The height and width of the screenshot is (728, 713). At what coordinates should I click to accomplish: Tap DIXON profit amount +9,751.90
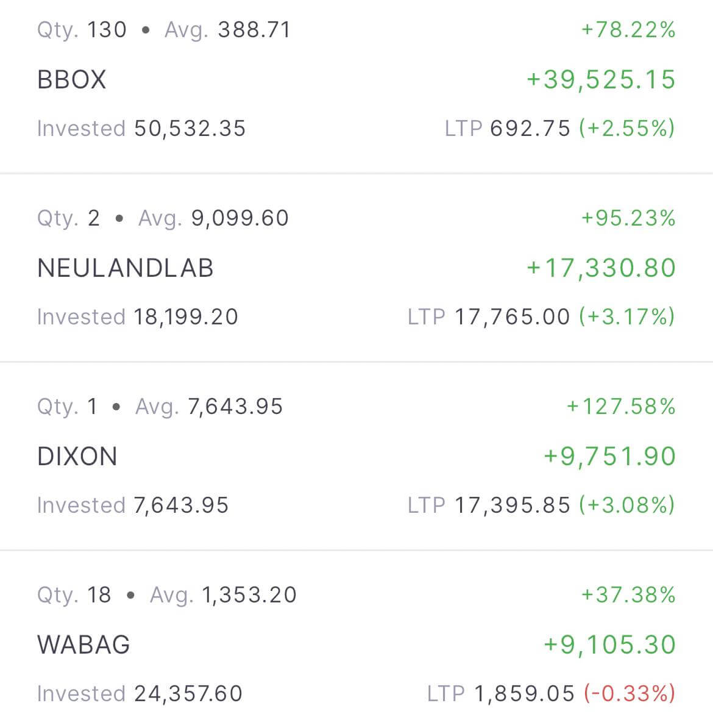click(609, 457)
